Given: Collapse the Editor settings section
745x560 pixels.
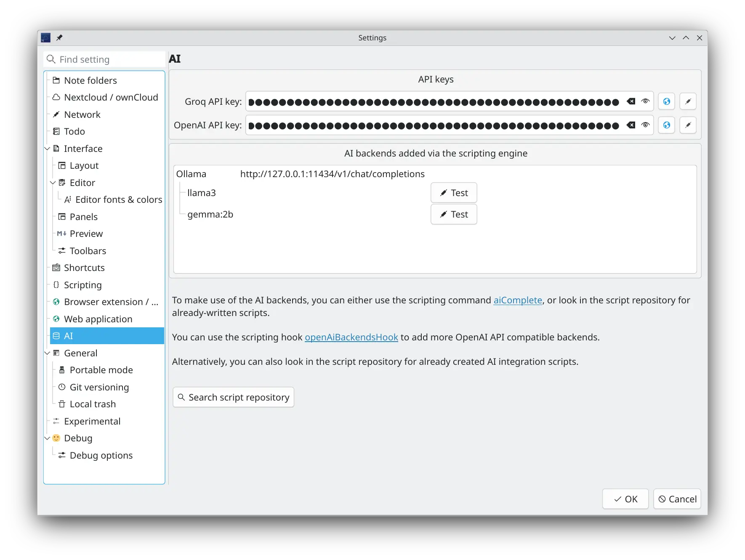Looking at the screenshot, I should point(53,183).
